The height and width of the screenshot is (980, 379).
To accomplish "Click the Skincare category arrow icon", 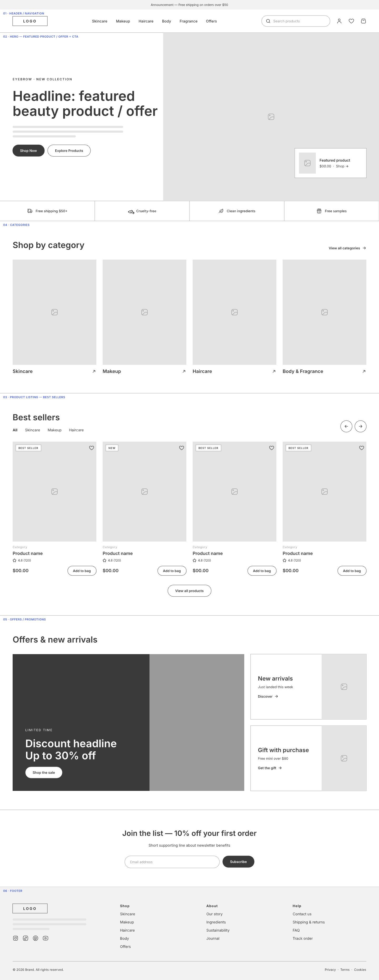I will (94, 371).
